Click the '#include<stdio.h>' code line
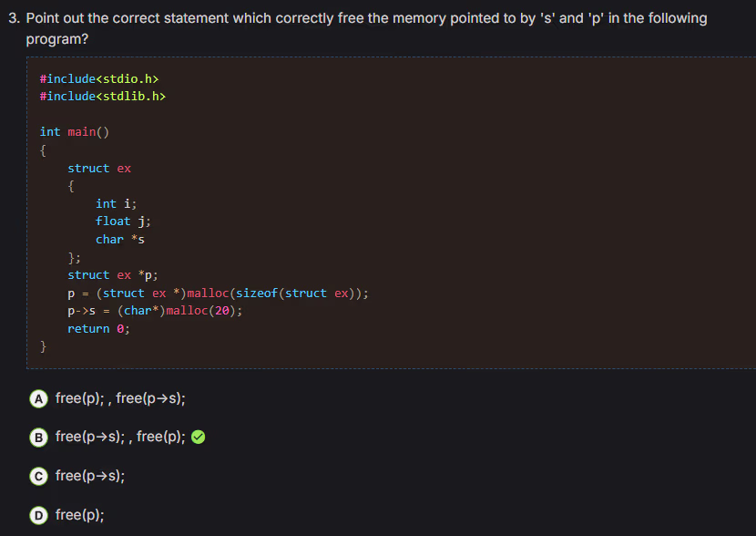This screenshot has width=756, height=536. point(93,79)
